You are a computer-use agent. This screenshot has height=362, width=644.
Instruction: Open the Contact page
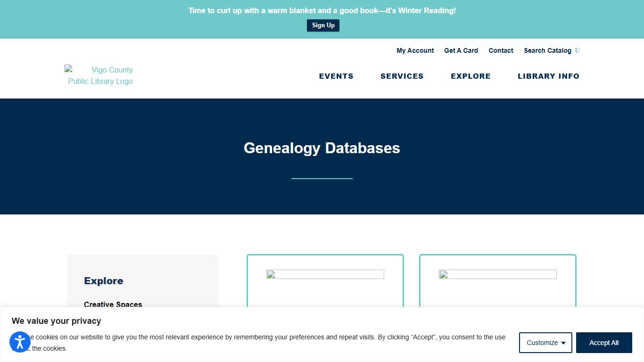pyautogui.click(x=501, y=50)
